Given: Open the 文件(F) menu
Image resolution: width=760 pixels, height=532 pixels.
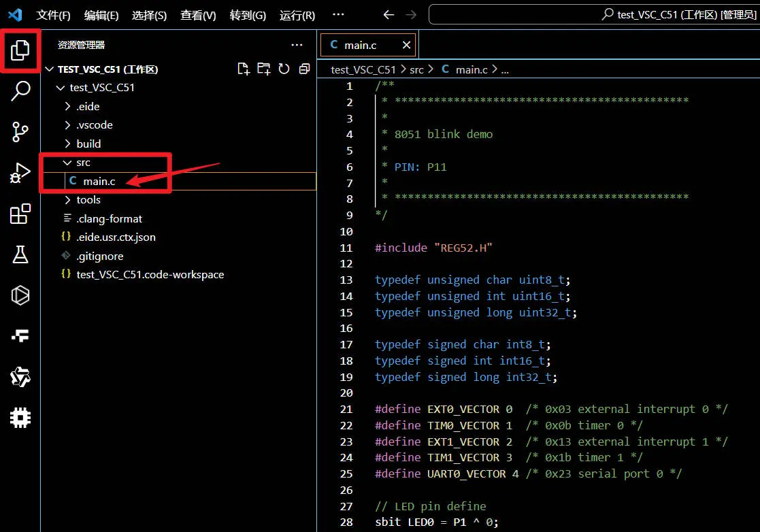Looking at the screenshot, I should (x=53, y=15).
